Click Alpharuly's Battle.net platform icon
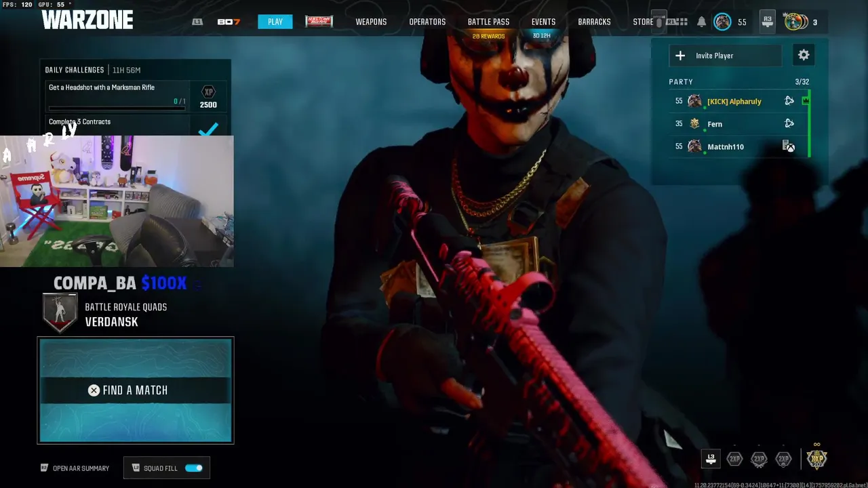Viewport: 868px width, 488px height. click(789, 101)
